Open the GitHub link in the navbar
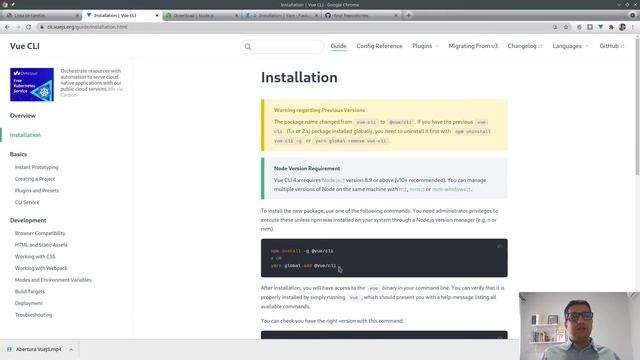 pyautogui.click(x=611, y=46)
